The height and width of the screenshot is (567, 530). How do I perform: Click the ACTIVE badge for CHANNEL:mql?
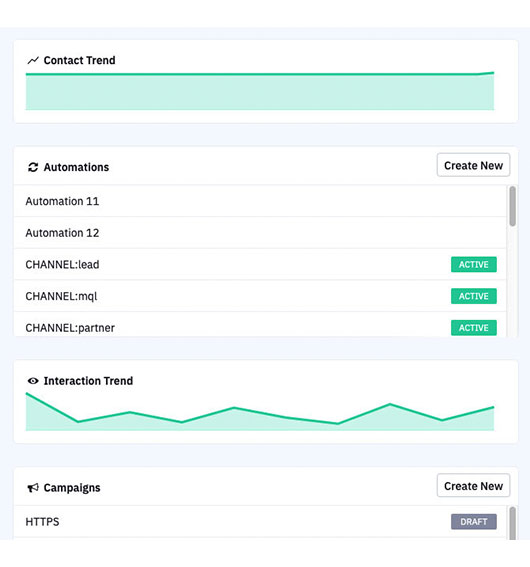pos(474,296)
